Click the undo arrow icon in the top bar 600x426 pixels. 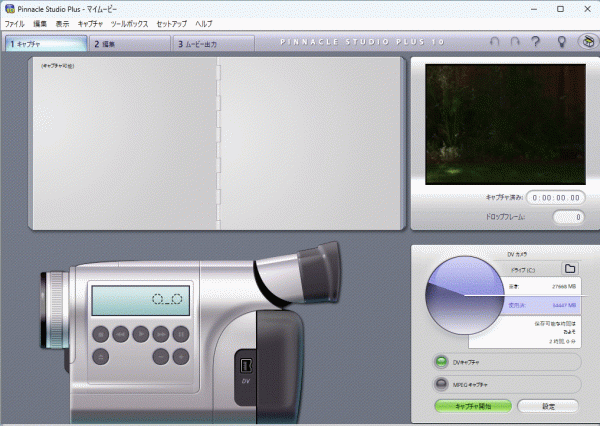(494, 41)
